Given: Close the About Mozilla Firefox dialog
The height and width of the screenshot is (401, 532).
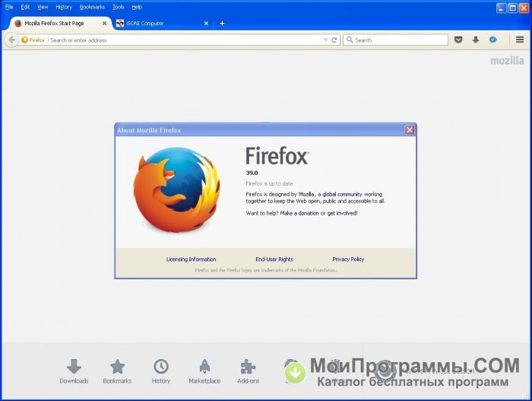Looking at the screenshot, I should click(x=410, y=130).
